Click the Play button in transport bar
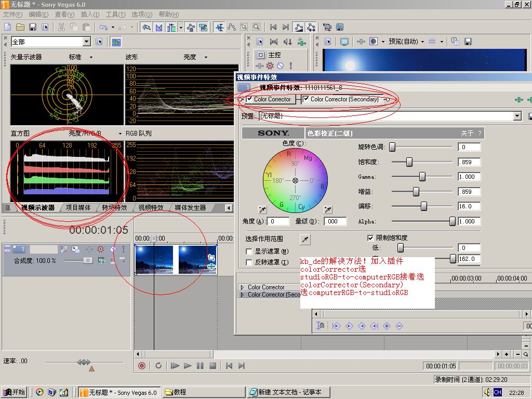Viewport: 532px width, 399px height. (x=187, y=366)
